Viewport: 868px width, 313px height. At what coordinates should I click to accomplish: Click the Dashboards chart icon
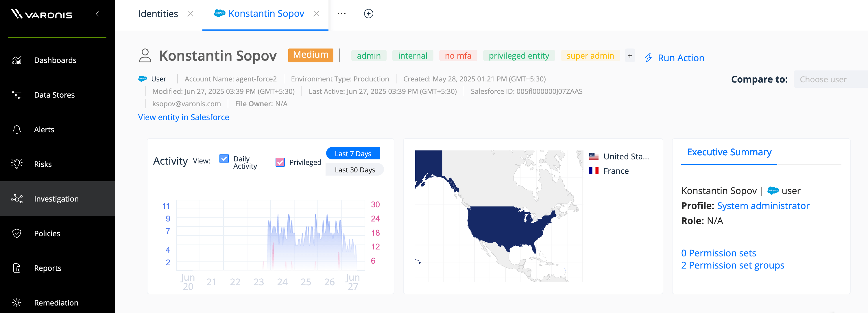pos(17,60)
